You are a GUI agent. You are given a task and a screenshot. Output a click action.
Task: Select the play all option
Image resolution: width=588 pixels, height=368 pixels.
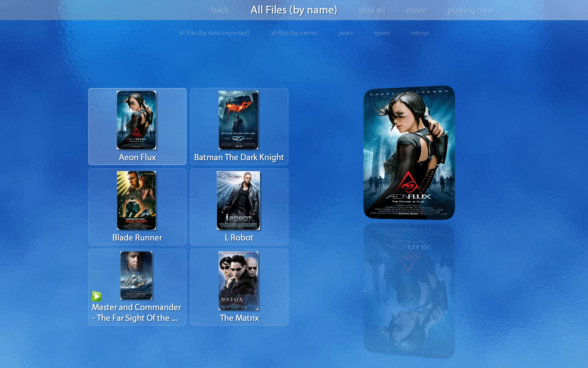coord(372,10)
